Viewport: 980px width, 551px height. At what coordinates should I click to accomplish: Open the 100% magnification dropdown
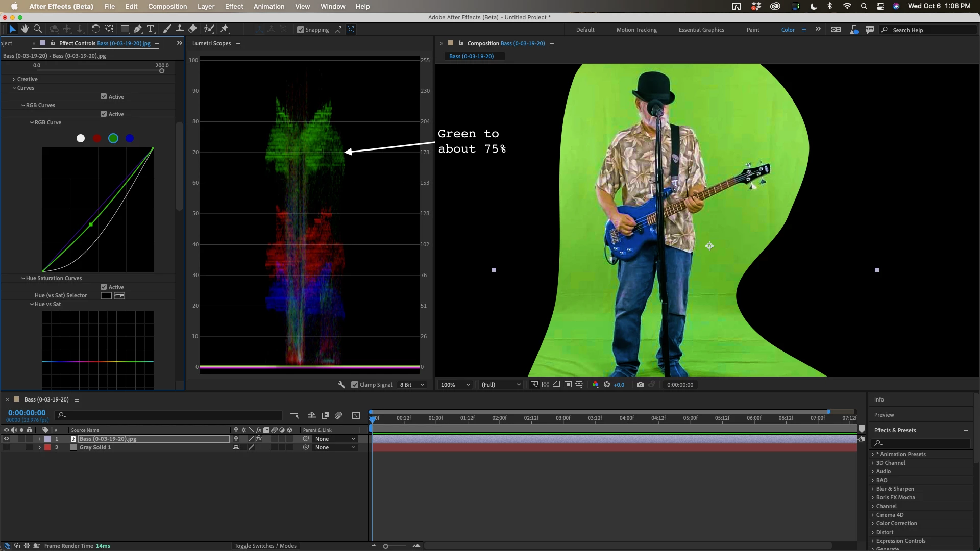(455, 385)
